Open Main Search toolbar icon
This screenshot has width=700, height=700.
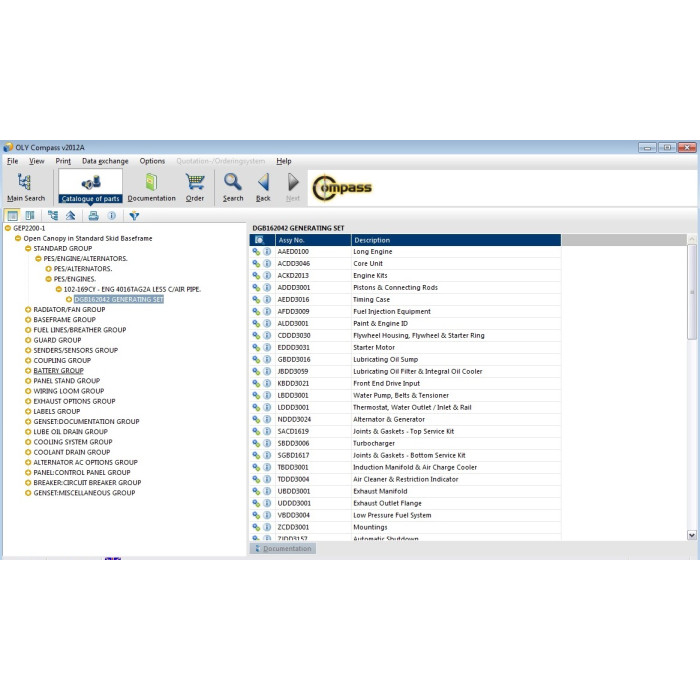25,188
